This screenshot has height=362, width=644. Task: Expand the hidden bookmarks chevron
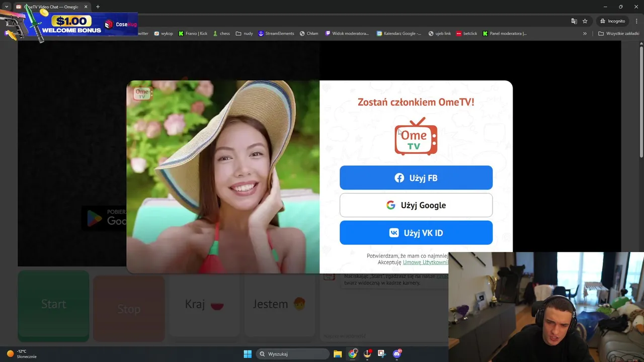(585, 34)
